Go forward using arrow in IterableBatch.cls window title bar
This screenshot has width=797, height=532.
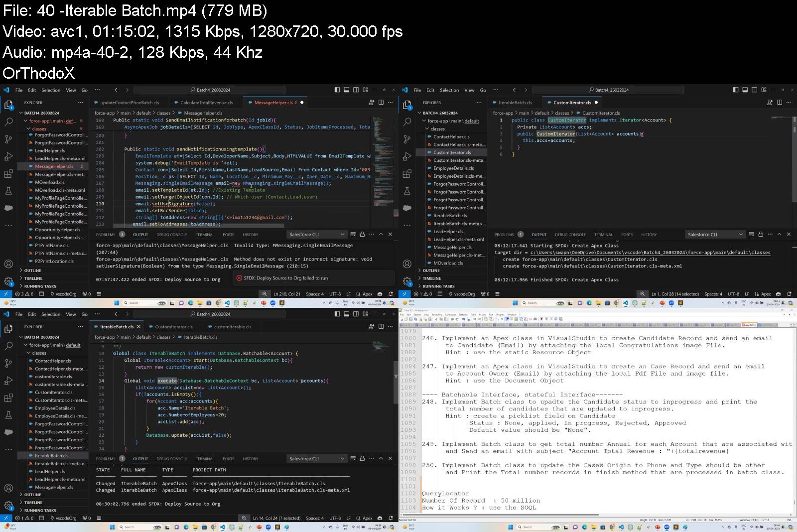coord(126,314)
